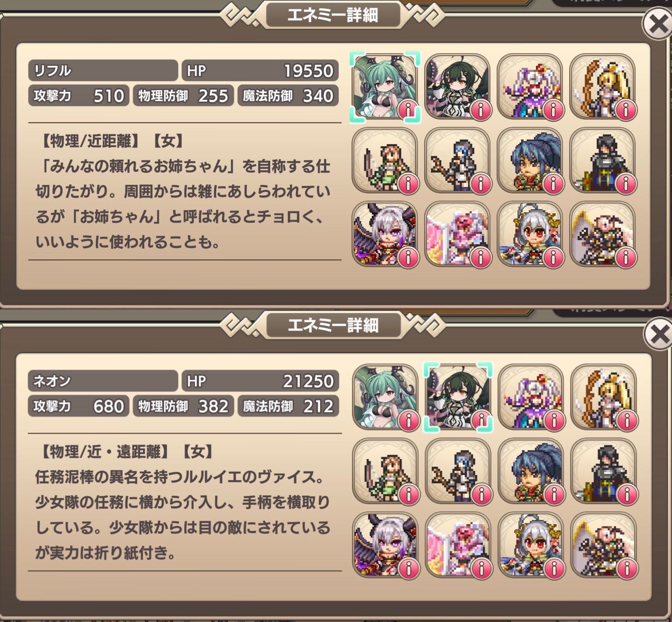Image resolution: width=672 pixels, height=622 pixels.
Task: Pick pink shield enemy in top panel
Action: click(457, 234)
